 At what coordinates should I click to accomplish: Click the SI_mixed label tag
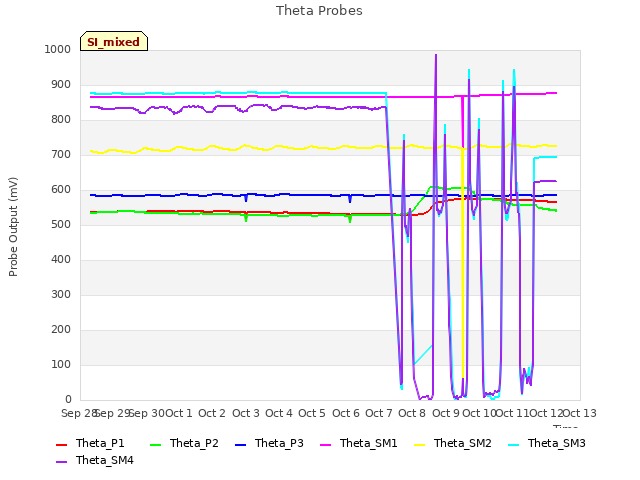tap(114, 41)
